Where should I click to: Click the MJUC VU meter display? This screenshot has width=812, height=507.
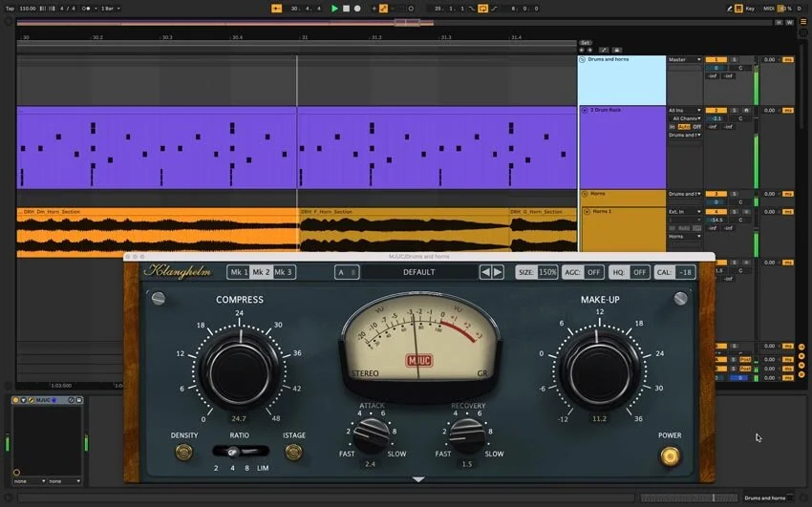coord(419,341)
